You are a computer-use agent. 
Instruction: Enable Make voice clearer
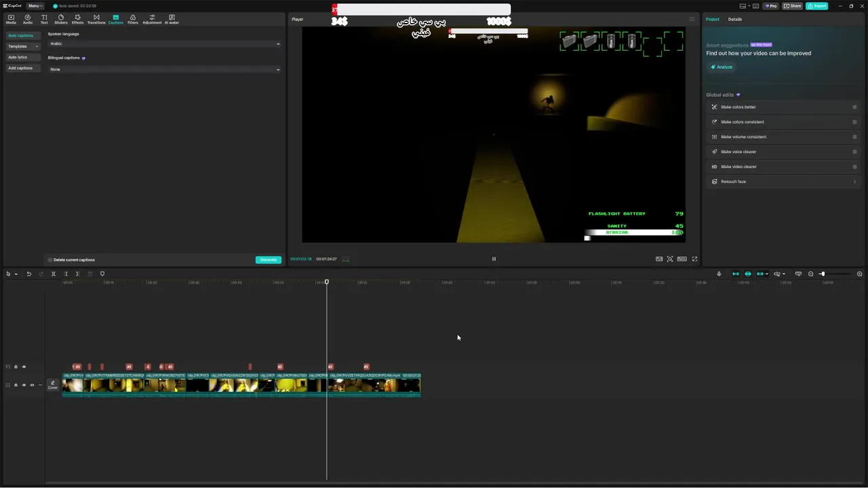[x=854, y=152]
